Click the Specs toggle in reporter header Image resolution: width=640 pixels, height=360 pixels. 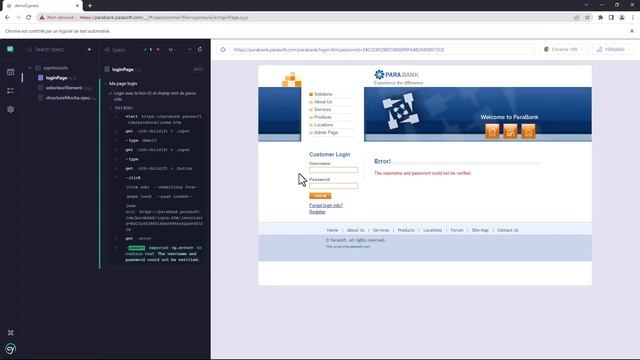pos(115,50)
